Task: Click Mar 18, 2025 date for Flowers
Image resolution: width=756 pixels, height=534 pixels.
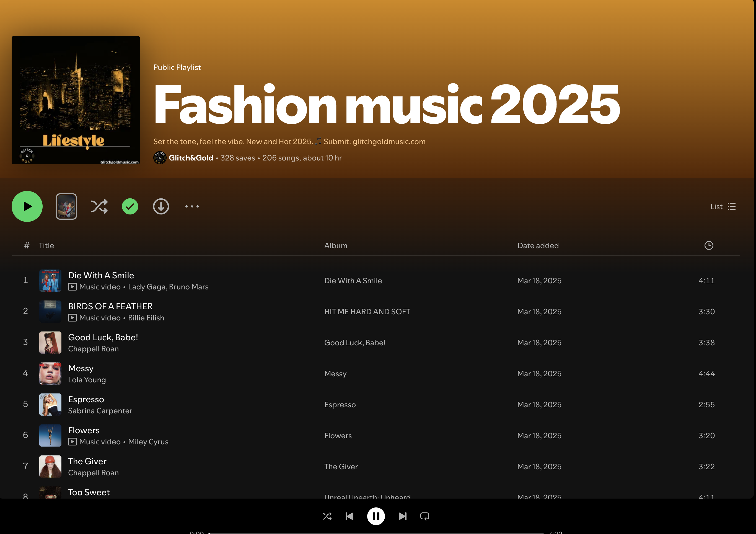Action: tap(539, 436)
